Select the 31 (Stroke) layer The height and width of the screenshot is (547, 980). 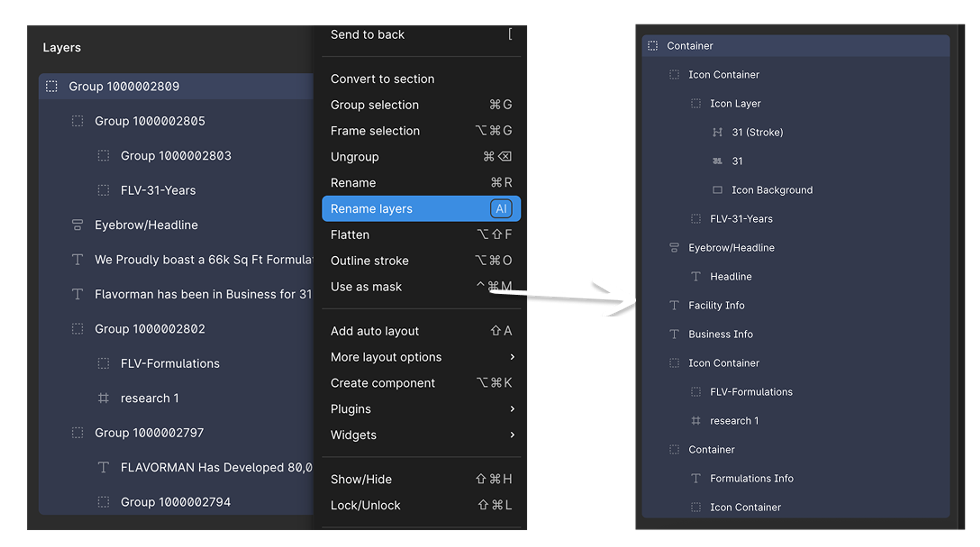tap(796, 133)
